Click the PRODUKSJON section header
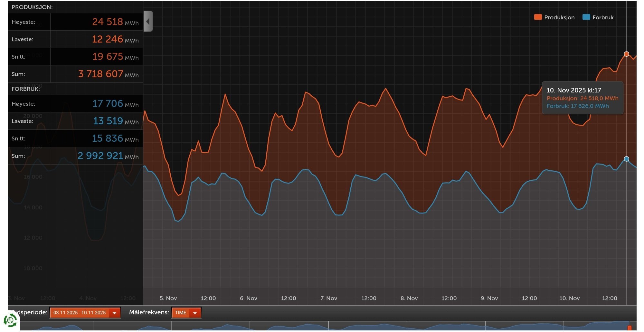The image size is (644, 332). 32,7
